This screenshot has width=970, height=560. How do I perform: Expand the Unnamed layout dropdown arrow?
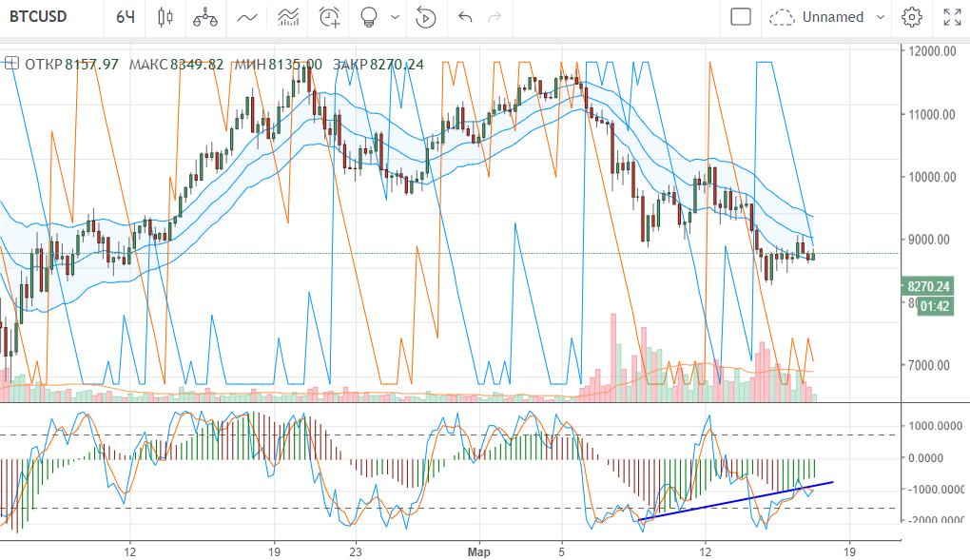(x=880, y=17)
